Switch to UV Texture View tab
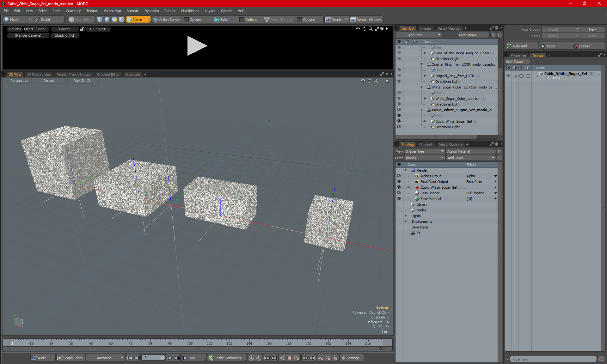The height and width of the screenshot is (364, 607). click(39, 75)
